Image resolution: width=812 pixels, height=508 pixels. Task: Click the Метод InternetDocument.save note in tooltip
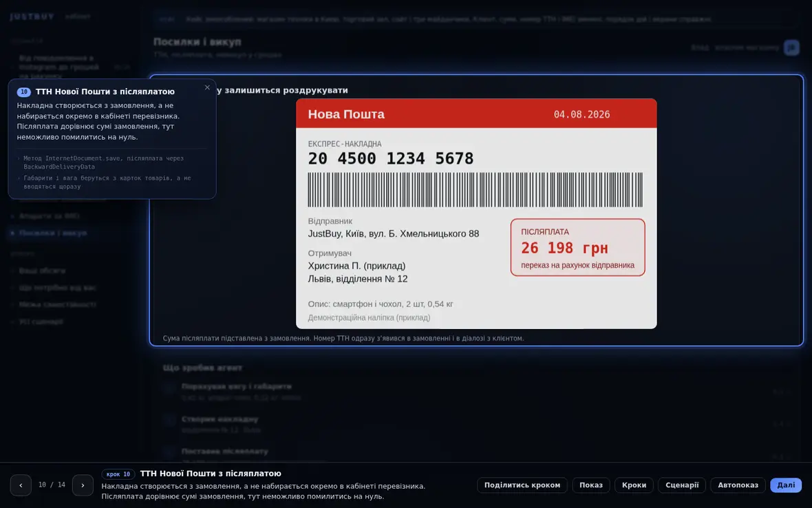tap(104, 162)
